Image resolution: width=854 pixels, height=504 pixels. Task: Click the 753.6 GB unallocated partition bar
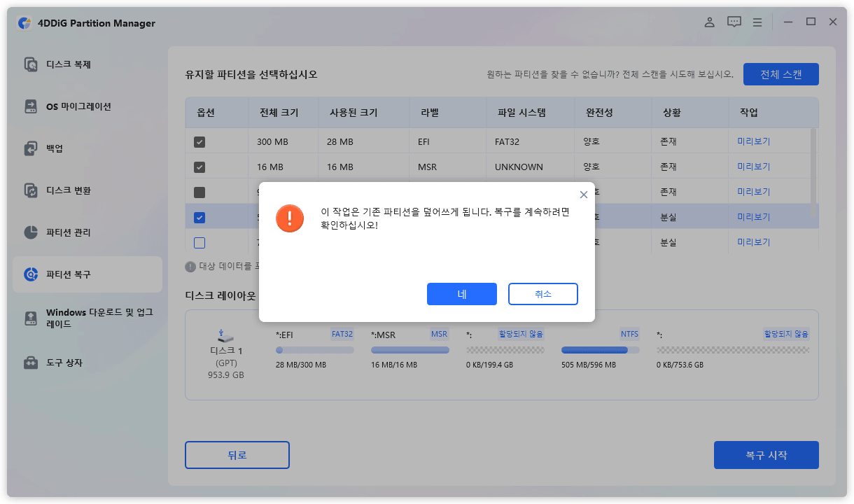[x=733, y=350]
